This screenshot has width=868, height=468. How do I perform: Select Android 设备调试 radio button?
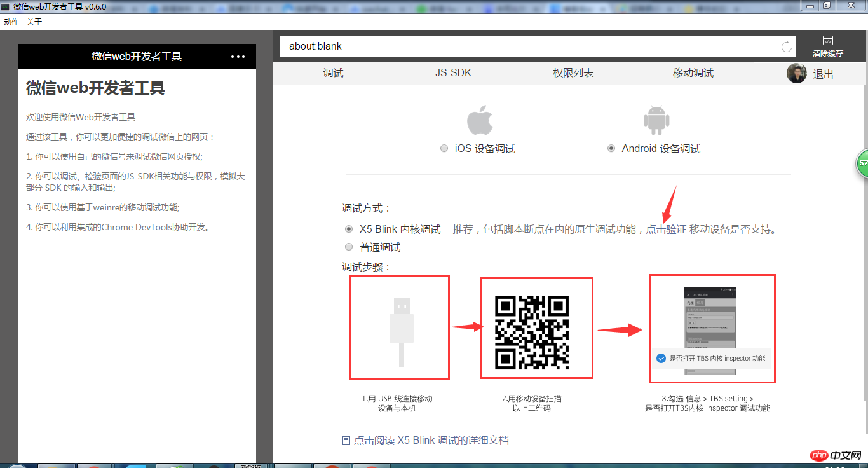[x=611, y=148]
